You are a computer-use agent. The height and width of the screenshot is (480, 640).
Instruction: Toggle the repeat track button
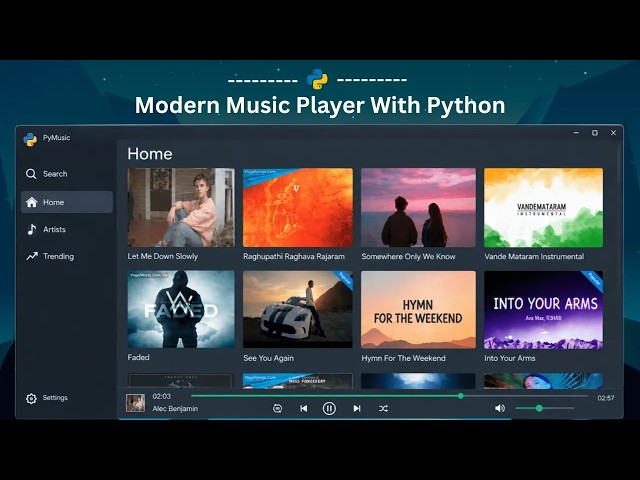tap(277, 408)
